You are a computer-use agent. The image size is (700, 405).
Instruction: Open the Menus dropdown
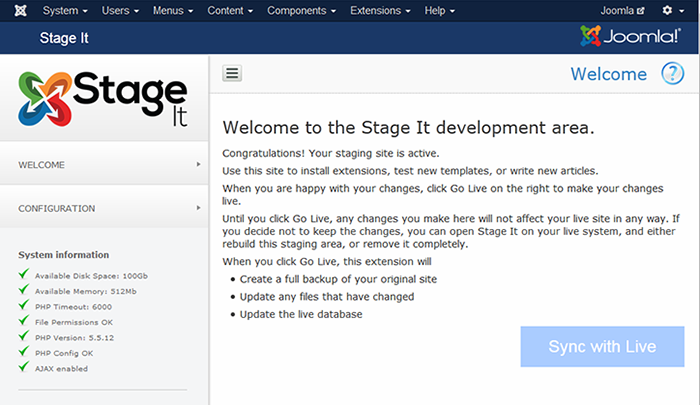pos(173,10)
